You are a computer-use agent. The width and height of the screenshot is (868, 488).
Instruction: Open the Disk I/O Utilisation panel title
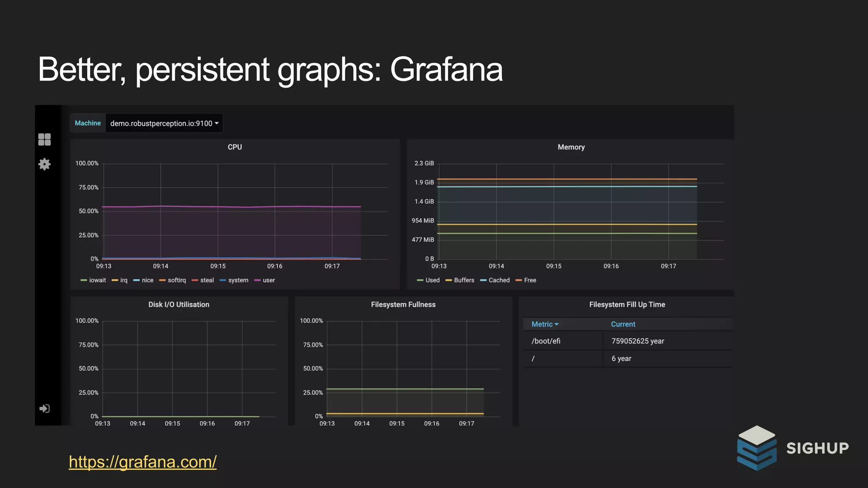tap(179, 305)
